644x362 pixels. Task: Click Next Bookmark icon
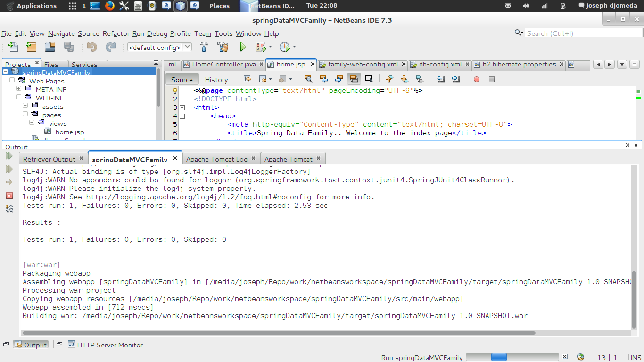(405, 79)
